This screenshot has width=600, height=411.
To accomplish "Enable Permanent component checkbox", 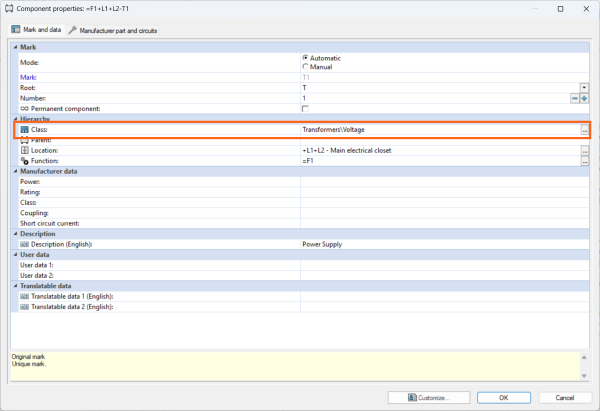I will tap(305, 109).
